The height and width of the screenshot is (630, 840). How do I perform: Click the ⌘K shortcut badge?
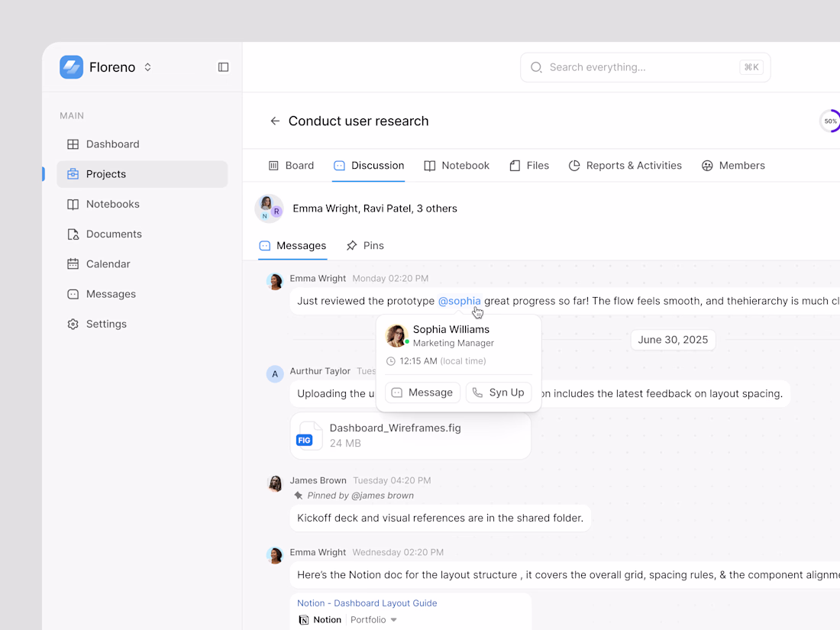point(751,67)
